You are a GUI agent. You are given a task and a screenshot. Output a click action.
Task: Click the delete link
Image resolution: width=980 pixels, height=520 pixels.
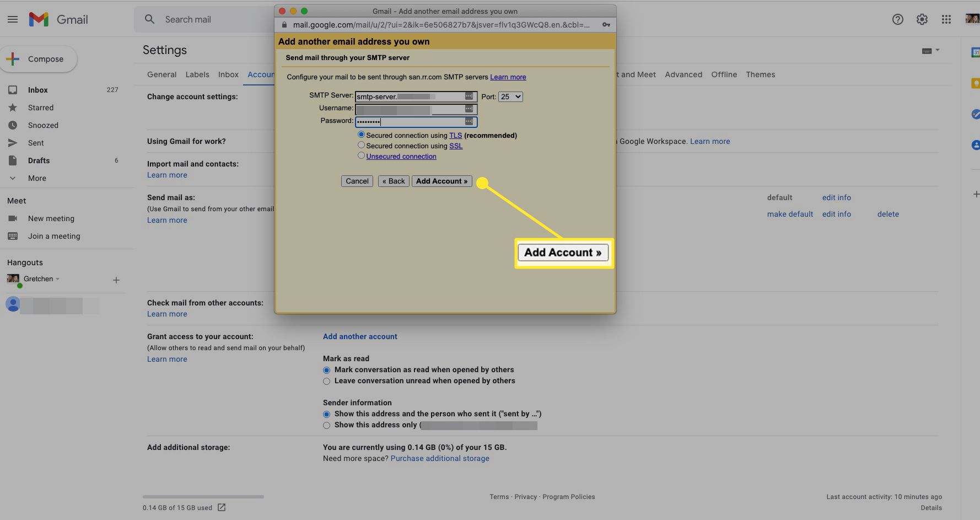click(x=888, y=214)
